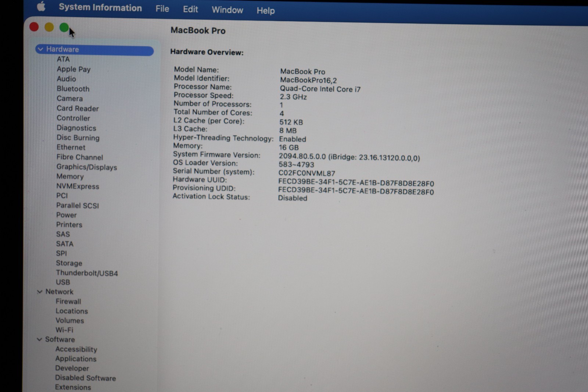Select the Network category label
This screenshot has width=588, height=392.
[x=59, y=292]
